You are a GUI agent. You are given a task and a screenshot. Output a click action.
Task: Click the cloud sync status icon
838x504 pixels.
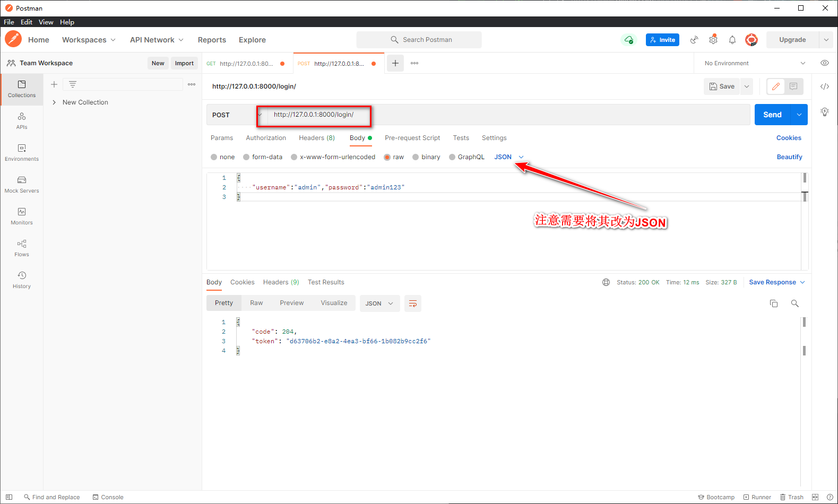click(x=629, y=40)
